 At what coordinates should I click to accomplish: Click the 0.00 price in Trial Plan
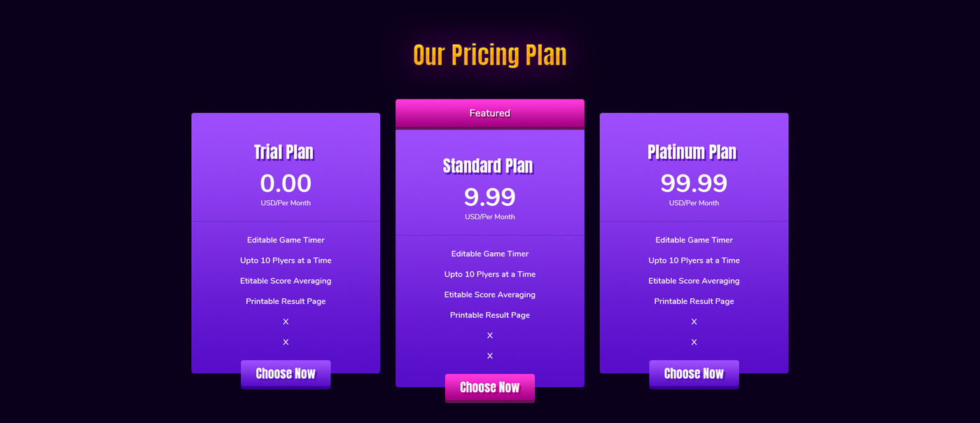coord(286,183)
